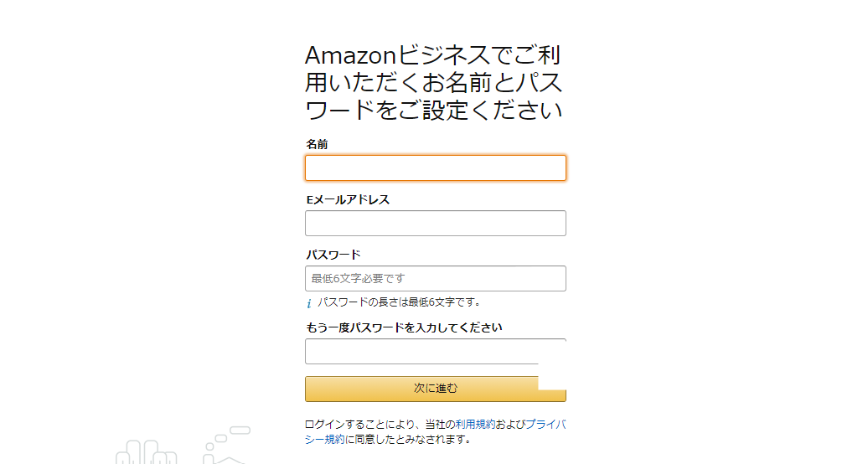The image size is (868, 464).
Task: Click the re-enter password input field
Action: (423, 352)
